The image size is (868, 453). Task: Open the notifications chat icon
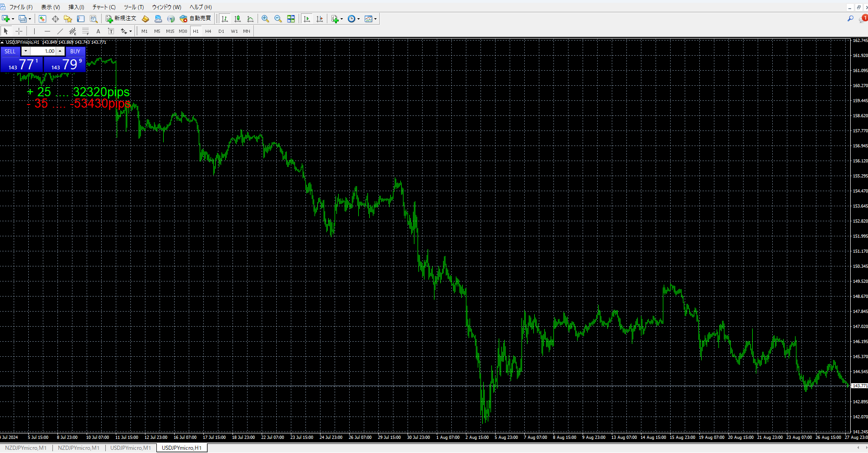click(x=863, y=19)
